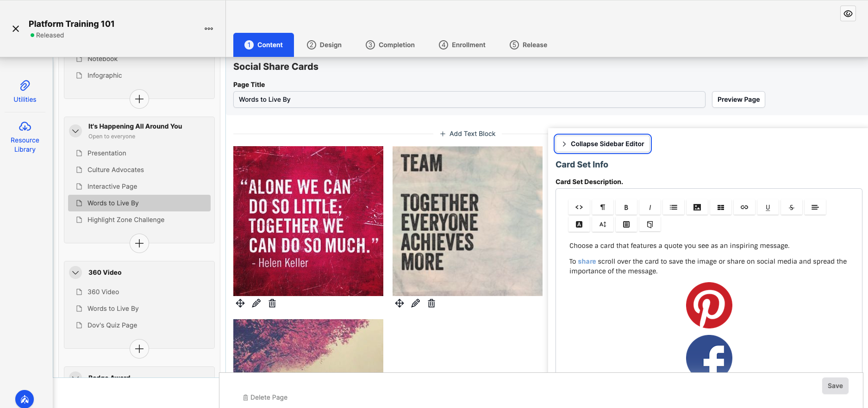Click the Facebook logo in description
The height and width of the screenshot is (408, 868).
pos(709,354)
